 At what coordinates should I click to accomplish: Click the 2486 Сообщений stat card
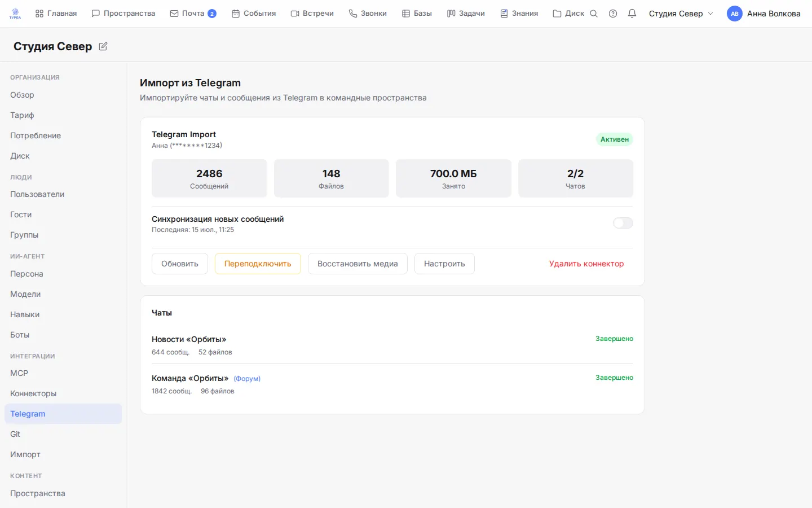click(x=209, y=178)
